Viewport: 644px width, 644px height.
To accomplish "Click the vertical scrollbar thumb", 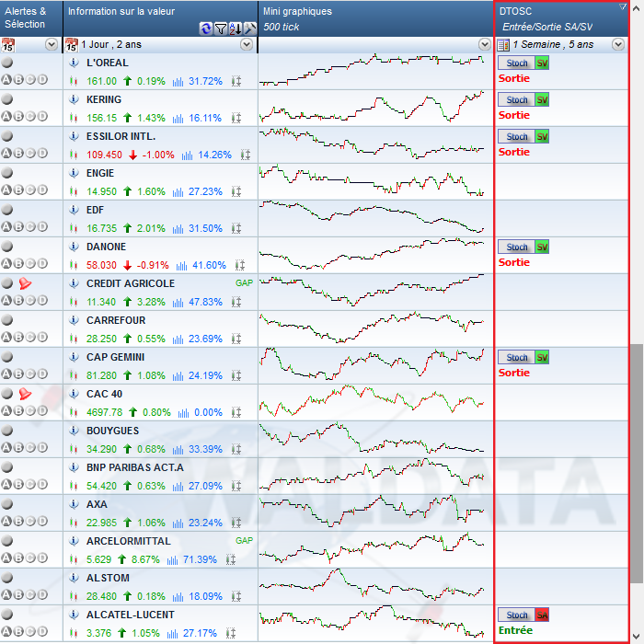I will click(x=637, y=464).
